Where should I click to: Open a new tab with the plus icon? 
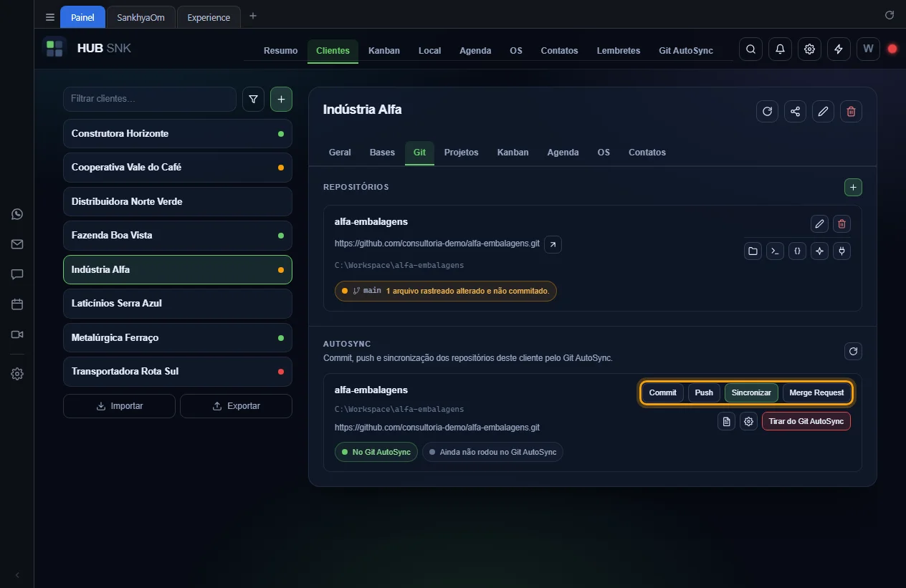(x=252, y=16)
